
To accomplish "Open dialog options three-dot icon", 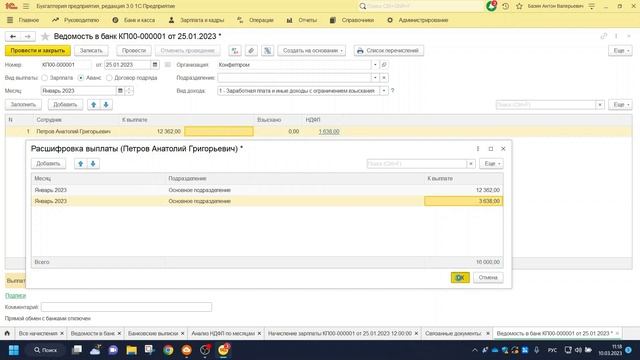I will 478,149.
